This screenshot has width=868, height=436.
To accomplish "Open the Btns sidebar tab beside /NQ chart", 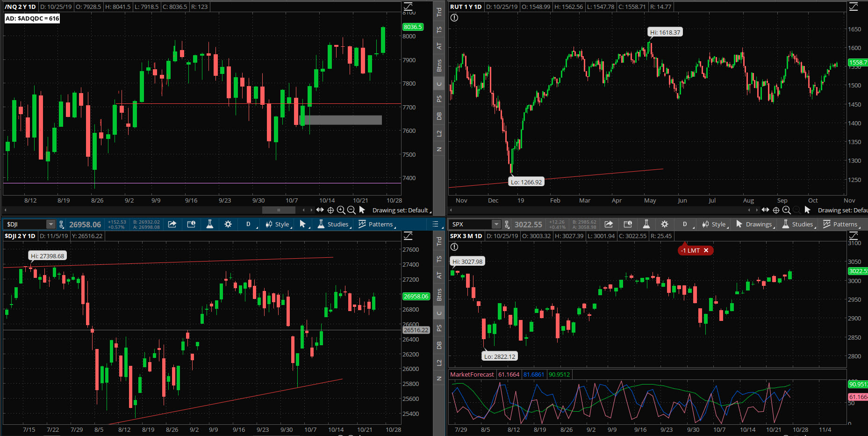I will (439, 65).
